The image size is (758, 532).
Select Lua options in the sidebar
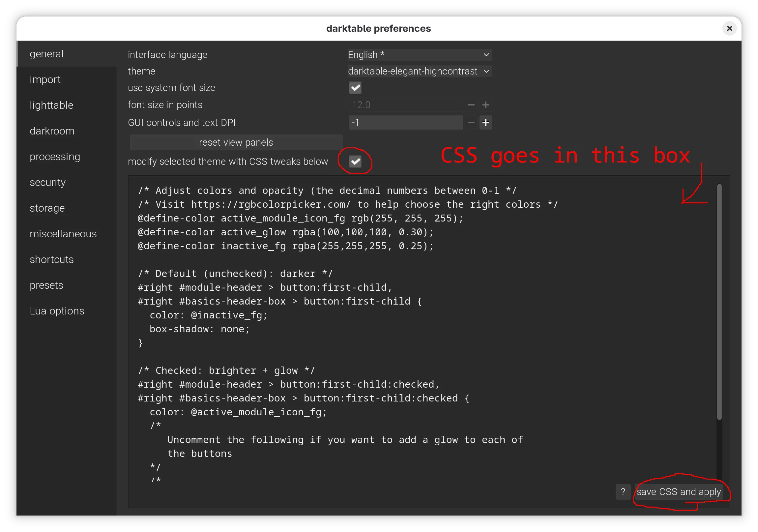coord(57,310)
